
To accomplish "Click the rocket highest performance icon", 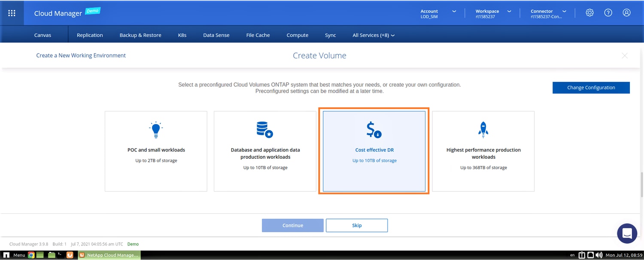I will coord(483,129).
